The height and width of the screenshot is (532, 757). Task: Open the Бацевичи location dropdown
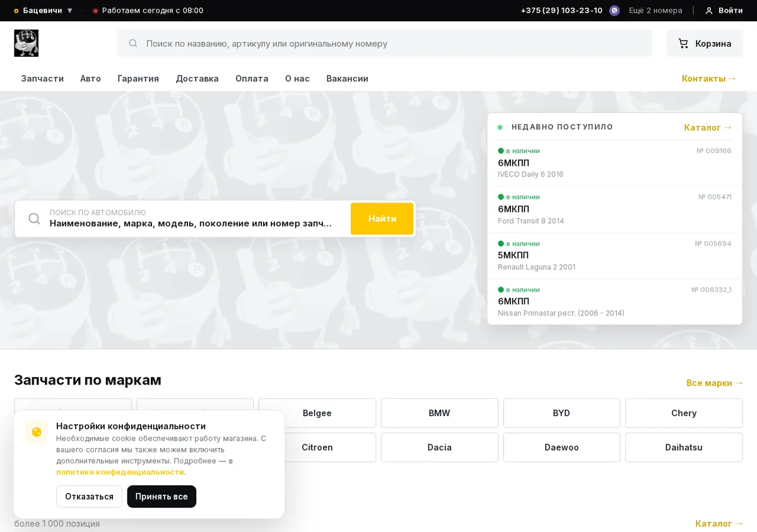pos(44,11)
